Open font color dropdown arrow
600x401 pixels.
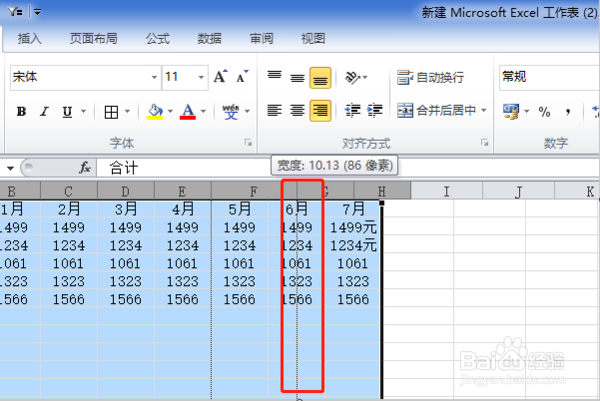[203, 112]
